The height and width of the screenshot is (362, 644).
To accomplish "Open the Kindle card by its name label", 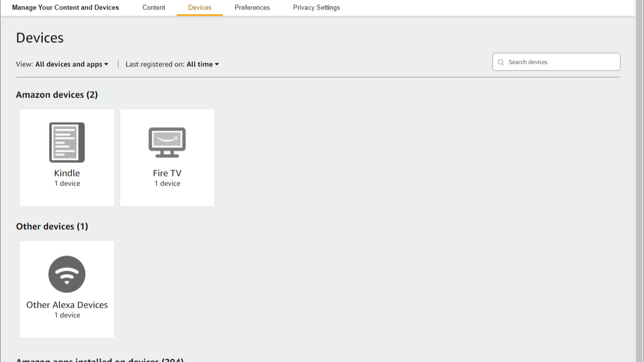I will (x=67, y=173).
